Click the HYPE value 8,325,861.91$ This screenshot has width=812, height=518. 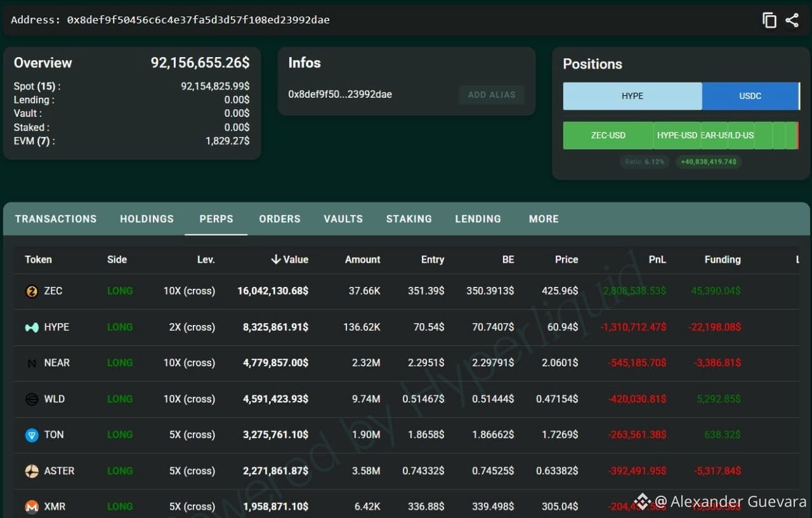pyautogui.click(x=275, y=327)
